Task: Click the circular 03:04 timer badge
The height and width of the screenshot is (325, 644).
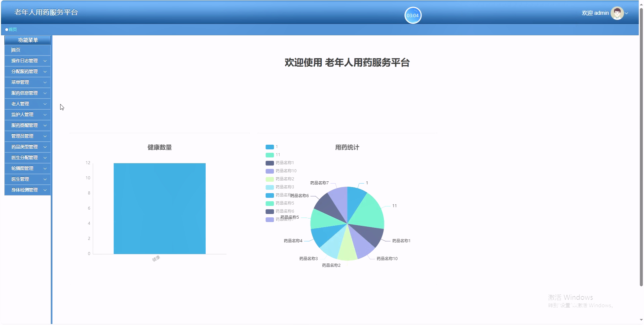Action: point(413,15)
